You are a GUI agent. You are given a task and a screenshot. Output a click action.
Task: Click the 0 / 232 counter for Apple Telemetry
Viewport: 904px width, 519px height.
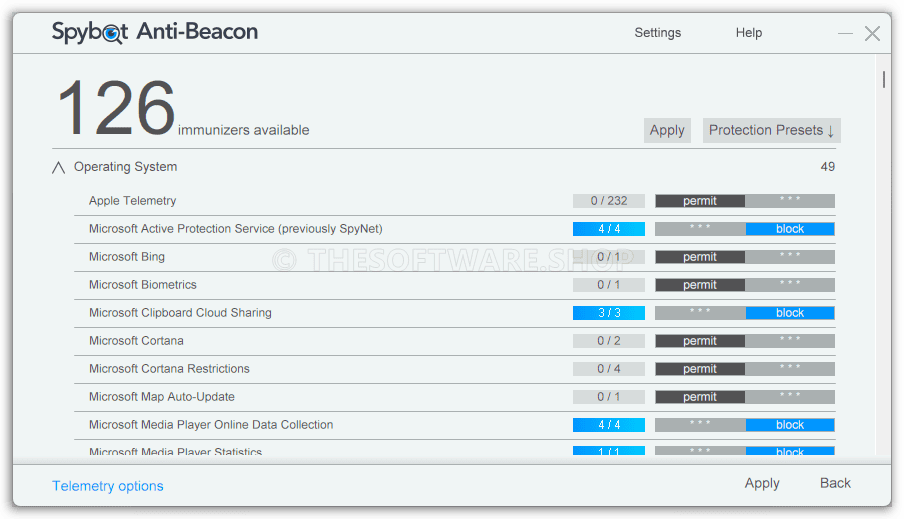click(609, 201)
